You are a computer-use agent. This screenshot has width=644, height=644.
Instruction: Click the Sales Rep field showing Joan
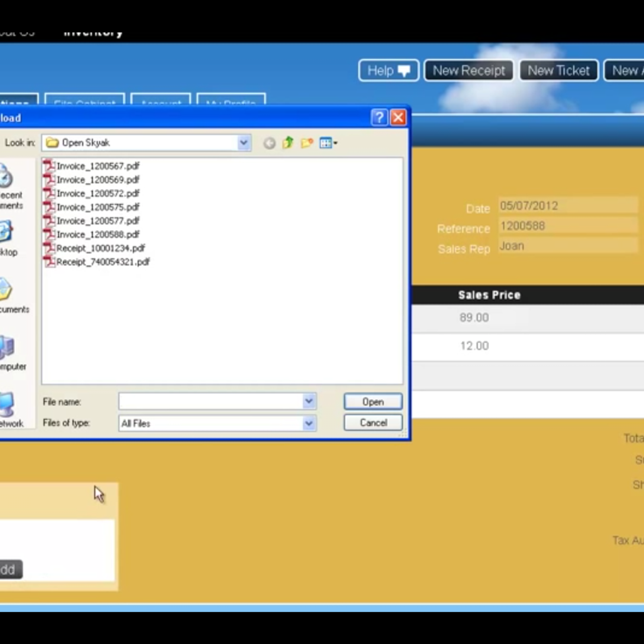568,246
